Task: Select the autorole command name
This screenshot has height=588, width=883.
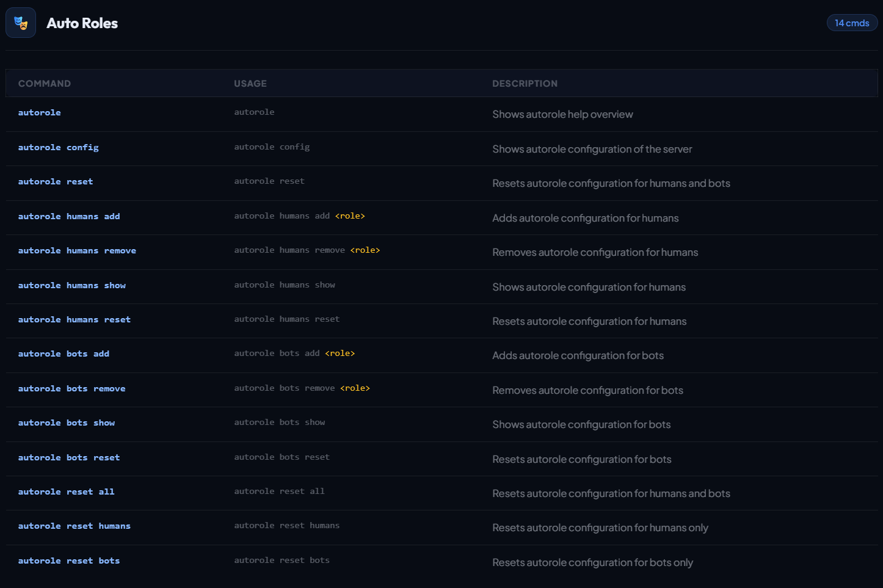Action: click(40, 113)
